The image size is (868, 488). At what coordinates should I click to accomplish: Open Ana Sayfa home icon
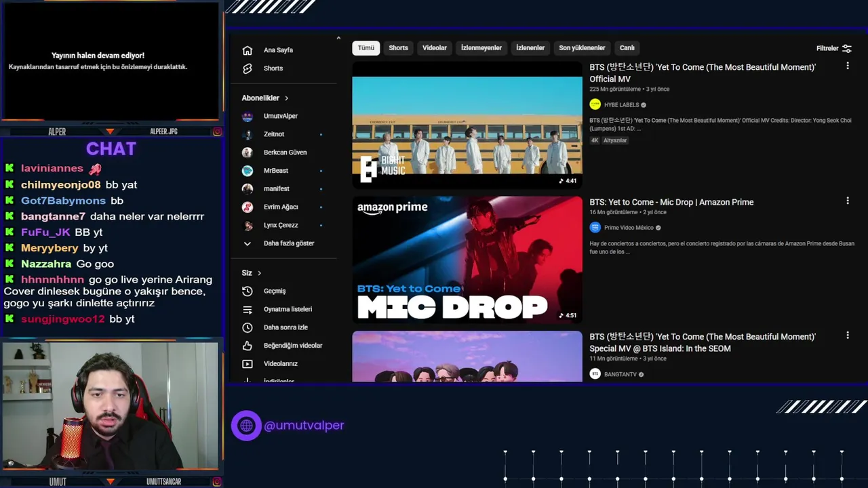pos(248,50)
